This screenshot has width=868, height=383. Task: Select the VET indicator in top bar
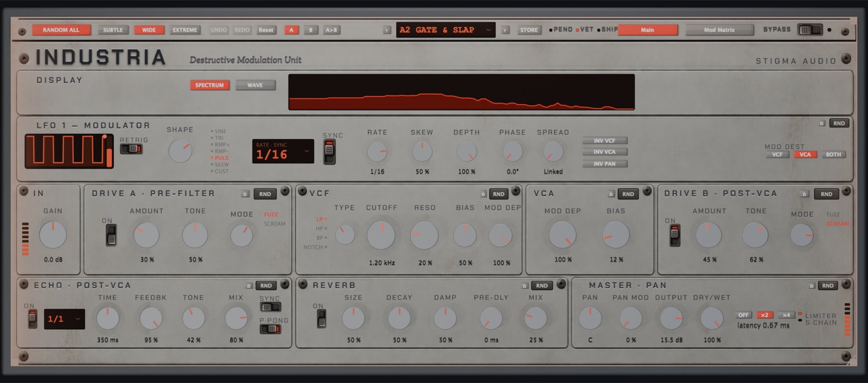coord(585,30)
